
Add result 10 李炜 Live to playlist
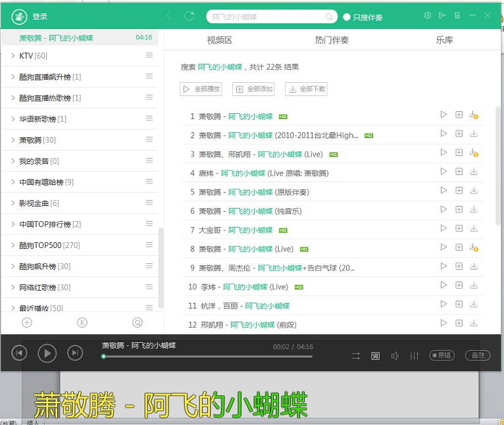pos(459,286)
